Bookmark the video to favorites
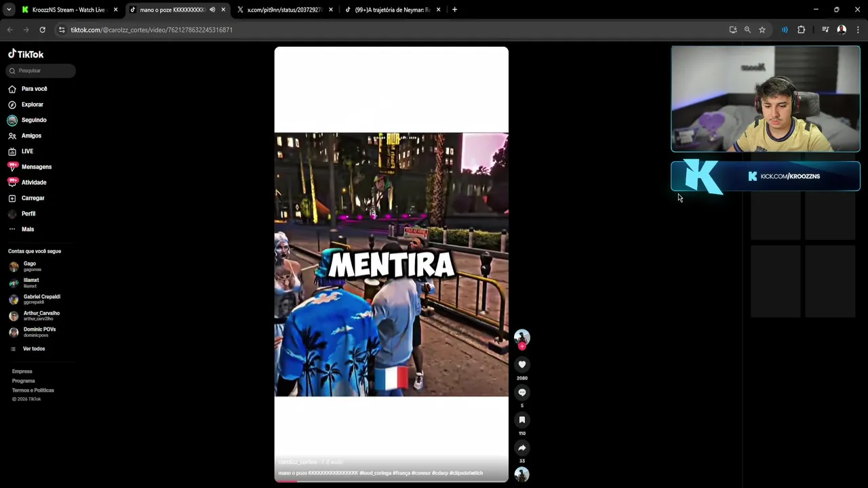Image resolution: width=868 pixels, height=488 pixels. click(521, 420)
